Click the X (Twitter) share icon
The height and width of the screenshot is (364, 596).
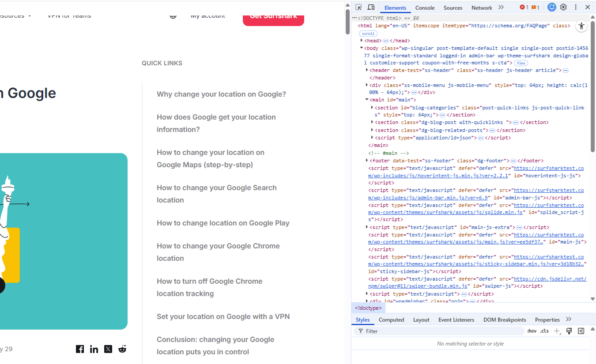click(x=108, y=349)
